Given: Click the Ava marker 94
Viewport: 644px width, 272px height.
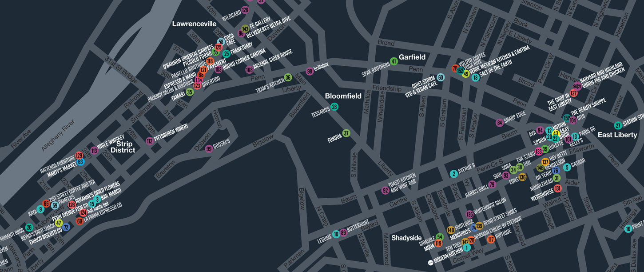Looking at the screenshot, I should 540,130.
